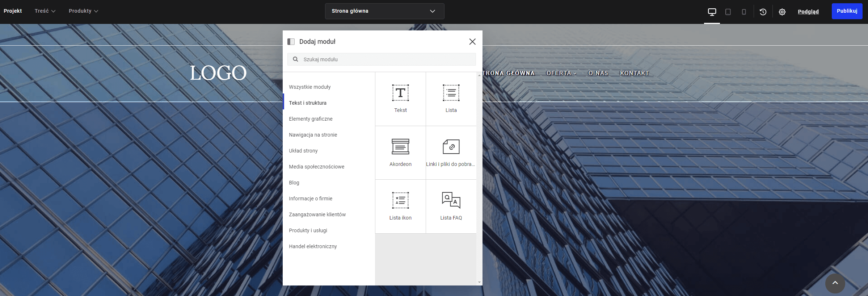Click the KONTAKT navigation link
868x296 pixels.
[x=635, y=73]
